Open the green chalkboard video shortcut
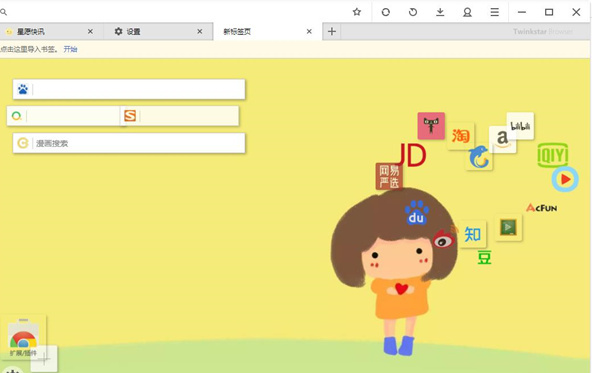Viewport: 592px width, 373px height. pos(508,228)
